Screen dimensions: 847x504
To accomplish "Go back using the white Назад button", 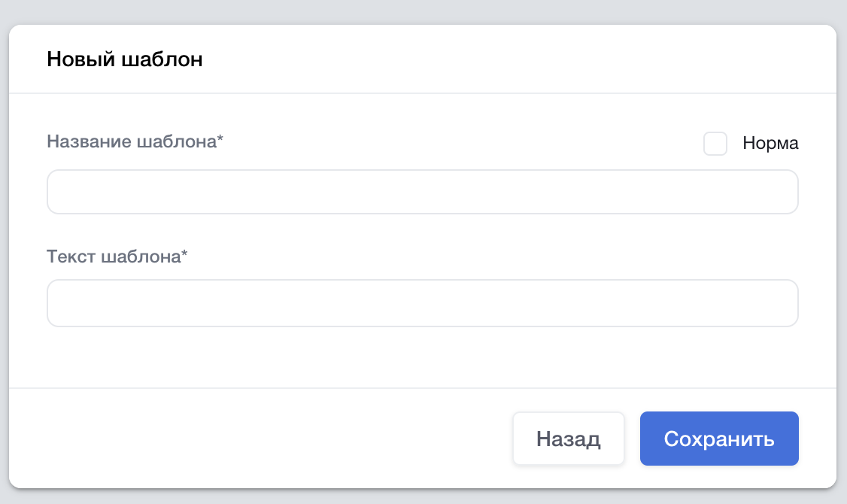I will [569, 439].
